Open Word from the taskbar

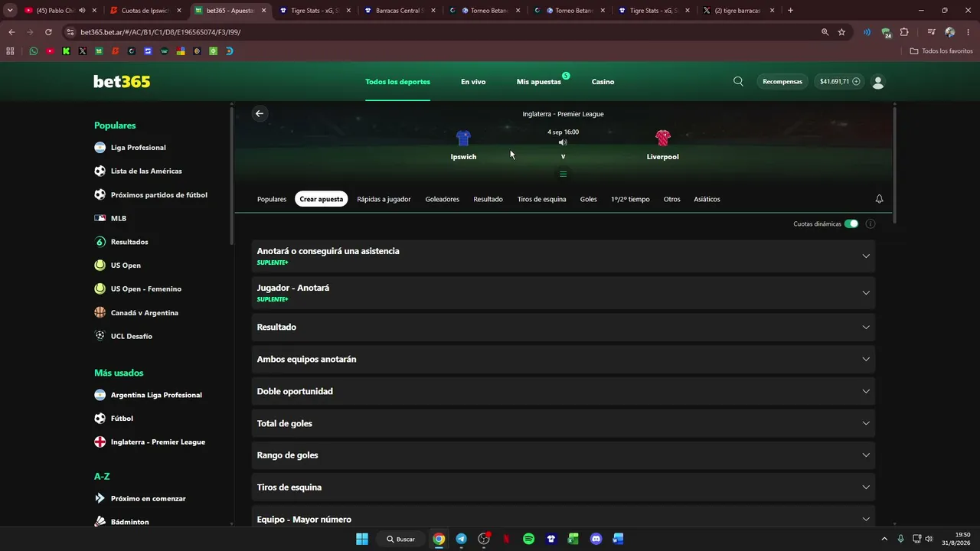pyautogui.click(x=618, y=539)
